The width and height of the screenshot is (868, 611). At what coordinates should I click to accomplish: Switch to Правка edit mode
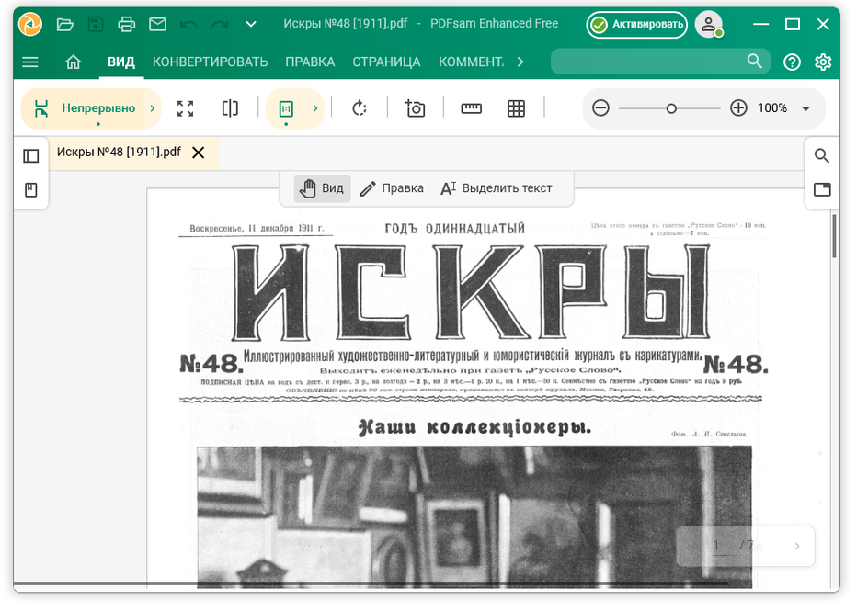(392, 188)
